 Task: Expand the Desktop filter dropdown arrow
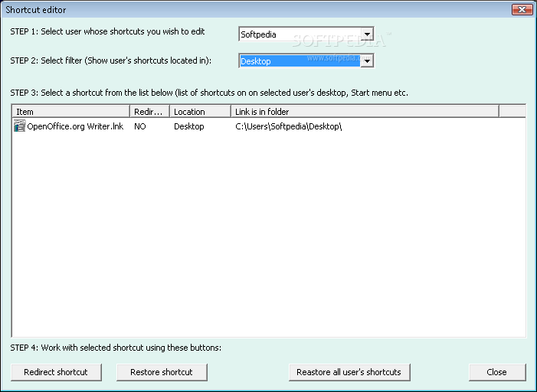367,61
